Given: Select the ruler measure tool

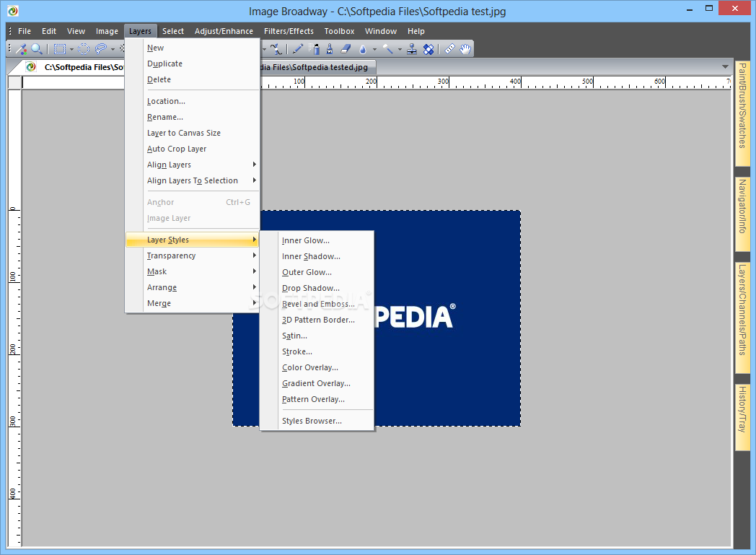Looking at the screenshot, I should (449, 48).
